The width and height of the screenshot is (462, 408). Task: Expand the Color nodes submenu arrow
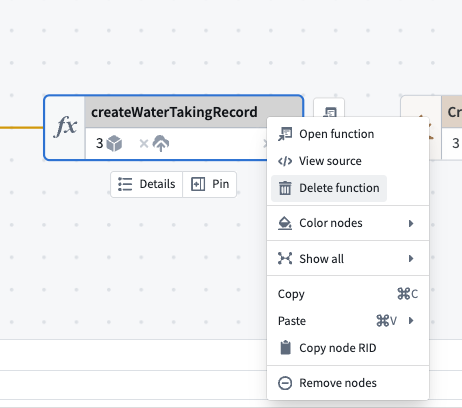[411, 223]
